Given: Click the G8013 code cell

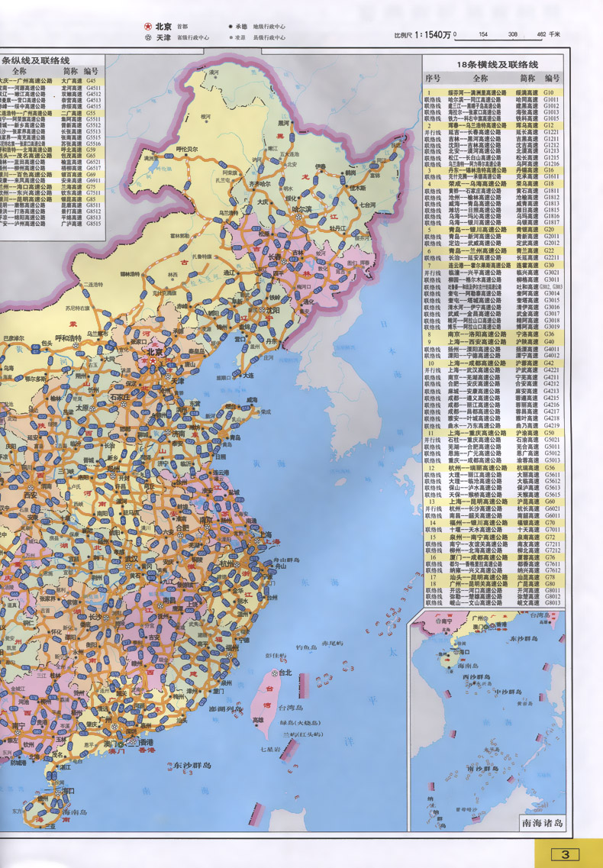Looking at the screenshot, I should click(551, 603).
